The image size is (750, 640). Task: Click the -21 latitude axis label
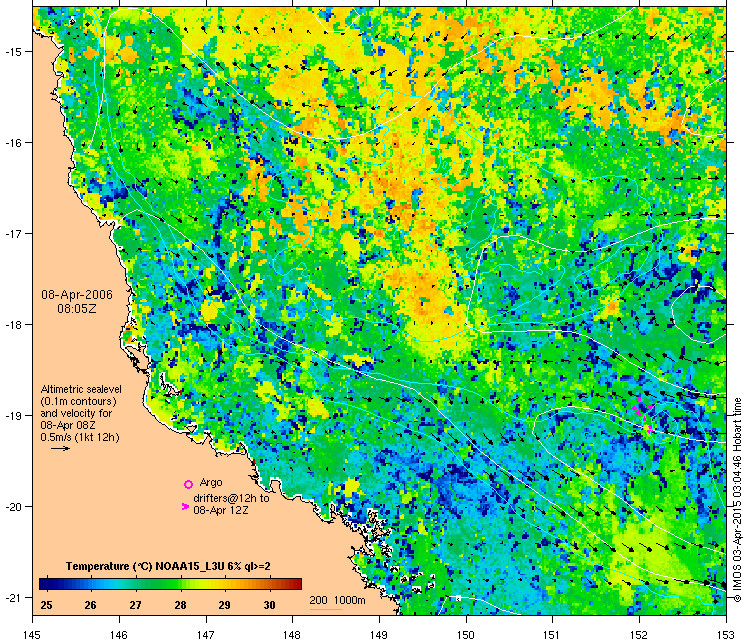[12, 598]
